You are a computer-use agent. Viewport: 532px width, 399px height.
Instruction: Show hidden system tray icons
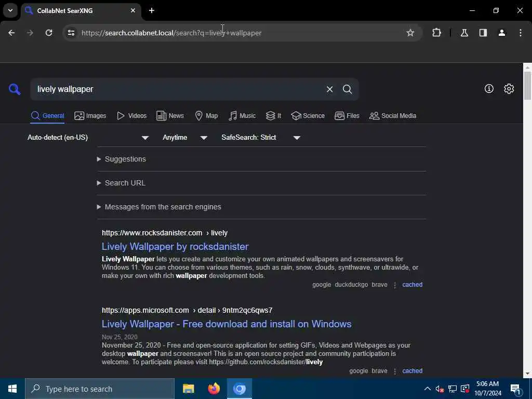427,389
